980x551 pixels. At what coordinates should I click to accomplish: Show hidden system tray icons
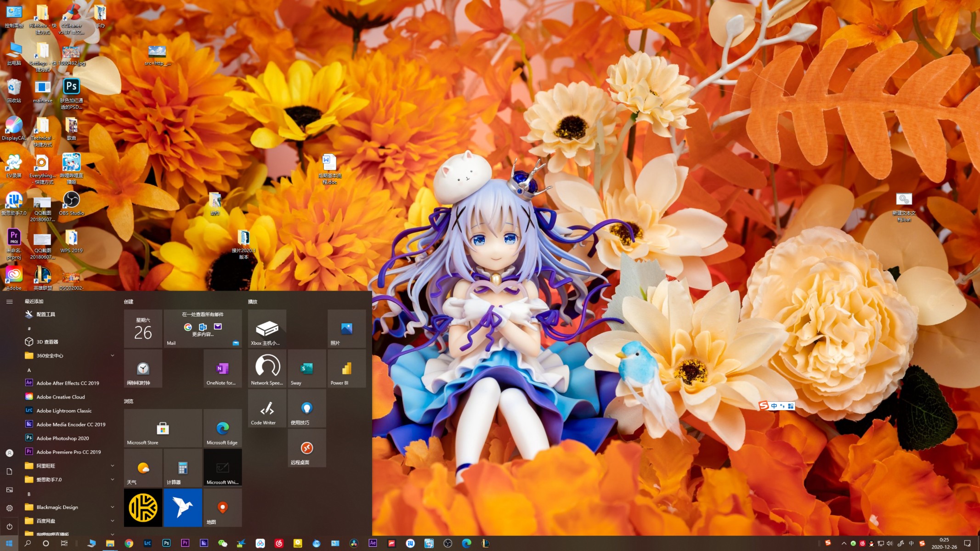point(844,543)
